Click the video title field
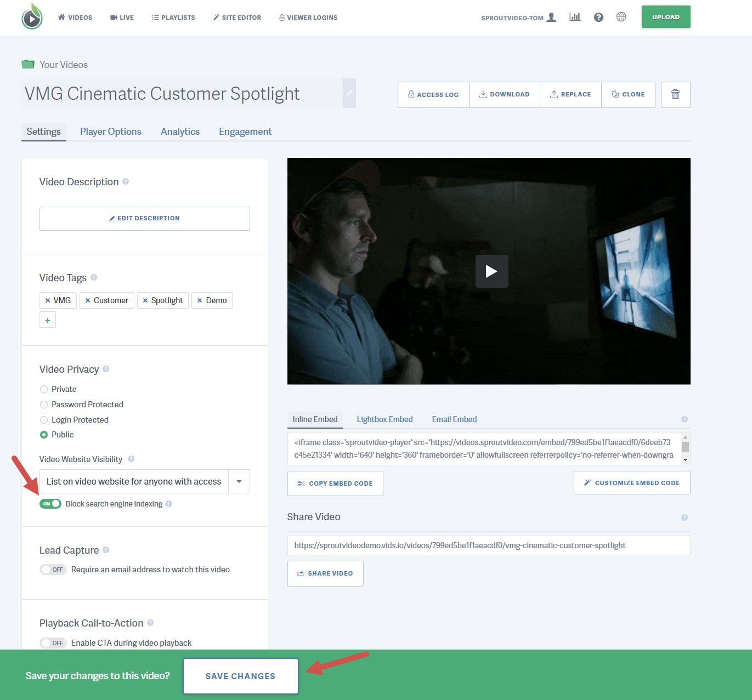752x700 pixels. click(x=182, y=93)
